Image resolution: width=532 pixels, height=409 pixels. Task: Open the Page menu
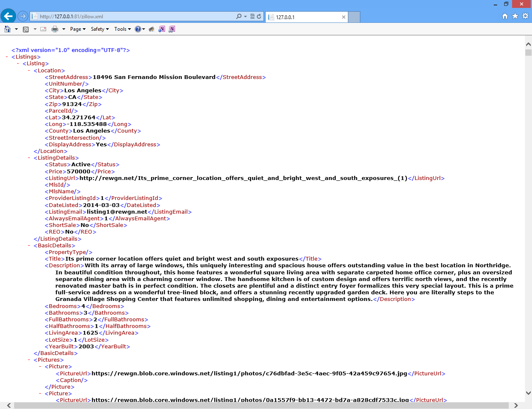point(78,29)
